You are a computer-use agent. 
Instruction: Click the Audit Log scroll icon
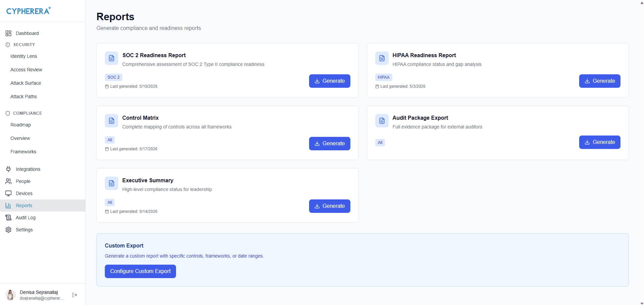(x=8, y=218)
